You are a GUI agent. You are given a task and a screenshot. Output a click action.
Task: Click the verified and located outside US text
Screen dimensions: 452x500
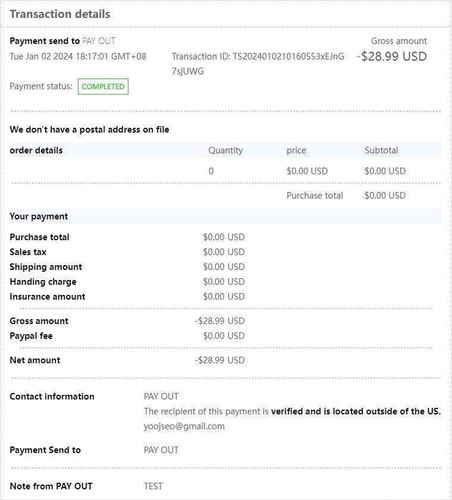356,411
